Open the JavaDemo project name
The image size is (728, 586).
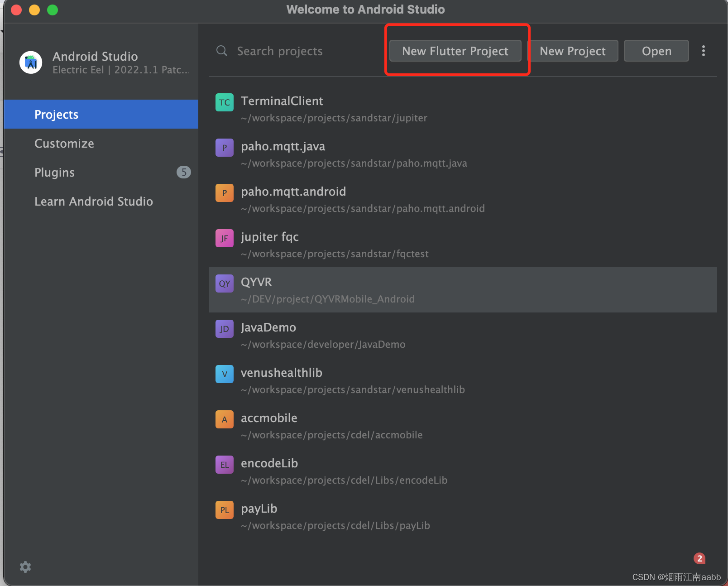point(268,327)
